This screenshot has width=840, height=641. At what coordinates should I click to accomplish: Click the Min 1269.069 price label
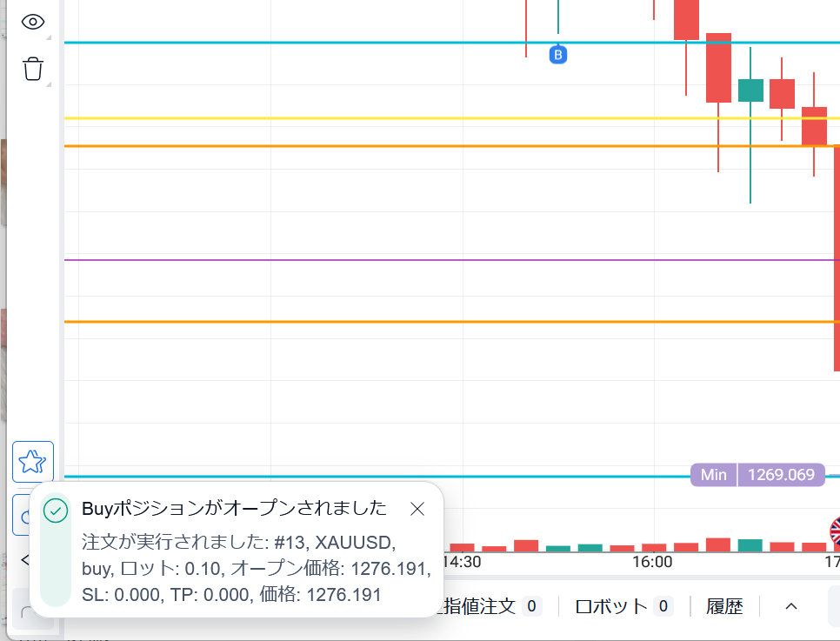pos(757,475)
